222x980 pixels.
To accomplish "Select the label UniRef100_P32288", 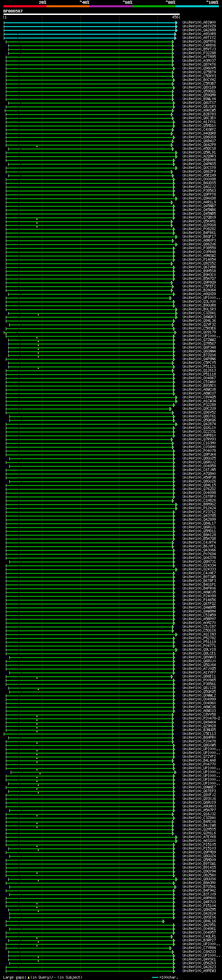I will 199,53.
